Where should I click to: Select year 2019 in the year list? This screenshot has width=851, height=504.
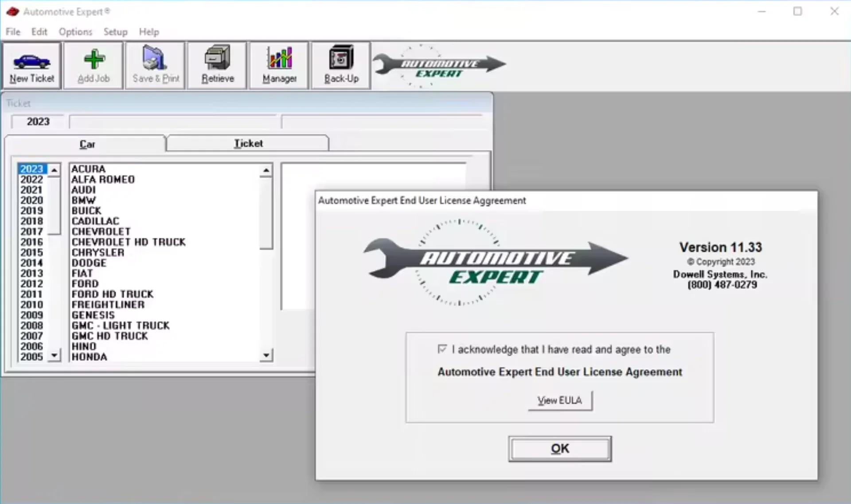click(x=31, y=210)
